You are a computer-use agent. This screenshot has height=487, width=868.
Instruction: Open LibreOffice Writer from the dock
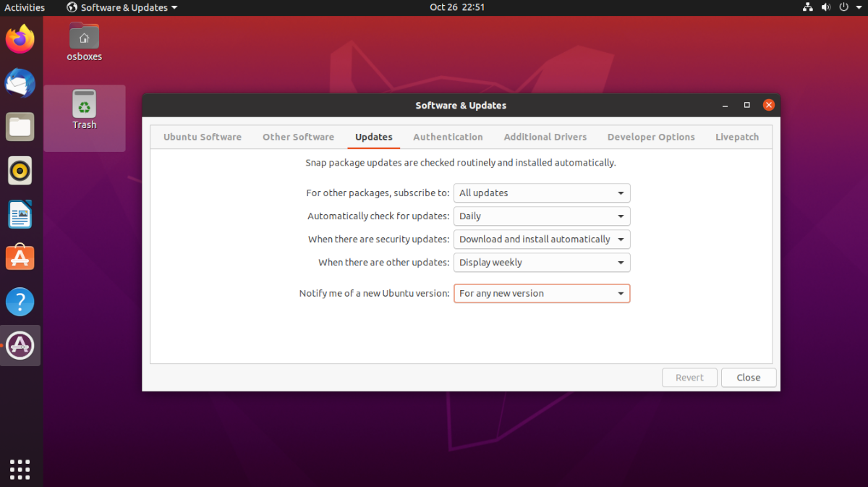point(20,214)
